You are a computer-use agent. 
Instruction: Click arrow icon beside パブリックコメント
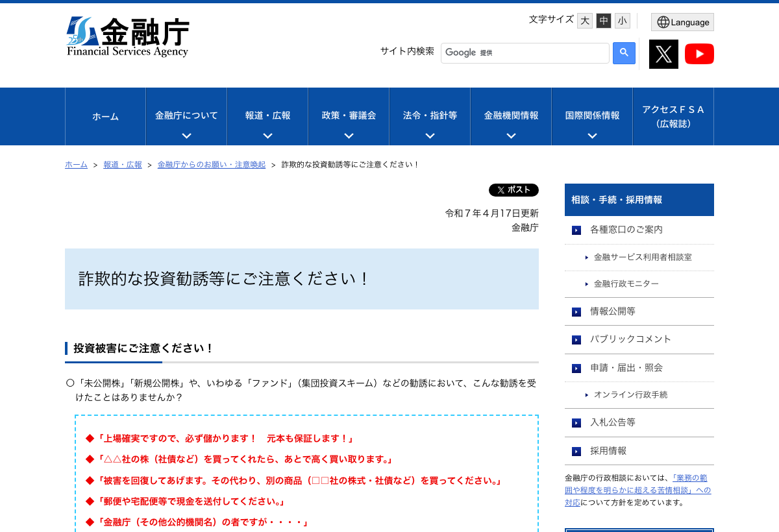576,340
